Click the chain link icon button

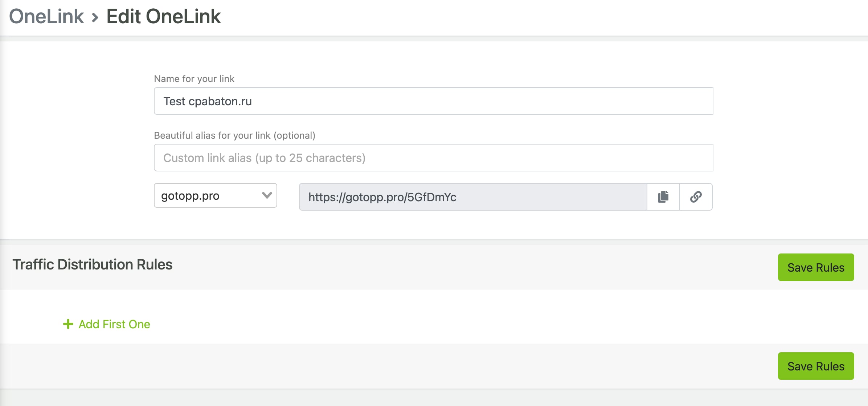coord(696,197)
